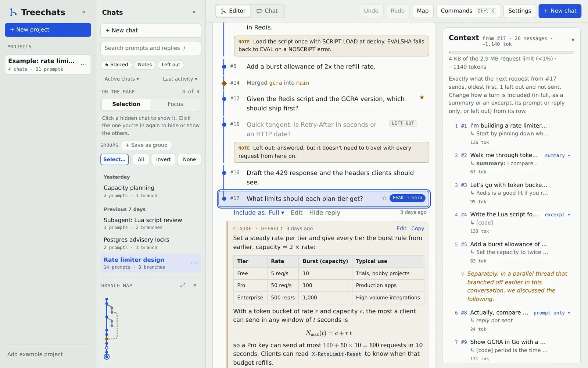The height and width of the screenshot is (368, 588).
Task: Close the branch map panel
Action: pyautogui.click(x=195, y=285)
